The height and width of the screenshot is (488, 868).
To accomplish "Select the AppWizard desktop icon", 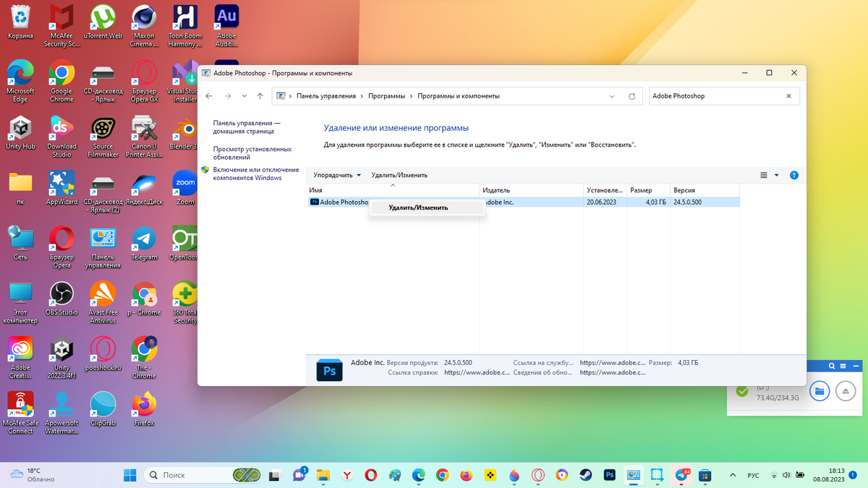I will (x=61, y=189).
